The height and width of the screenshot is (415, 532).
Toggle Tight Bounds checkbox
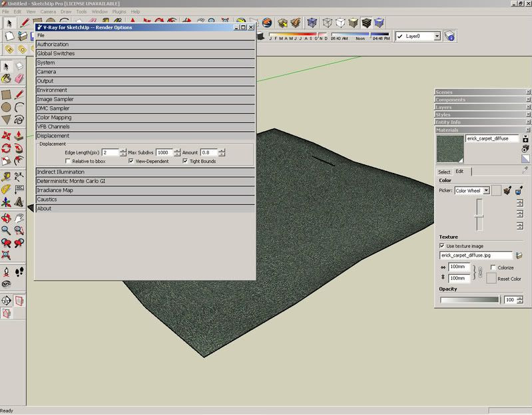pyautogui.click(x=185, y=161)
